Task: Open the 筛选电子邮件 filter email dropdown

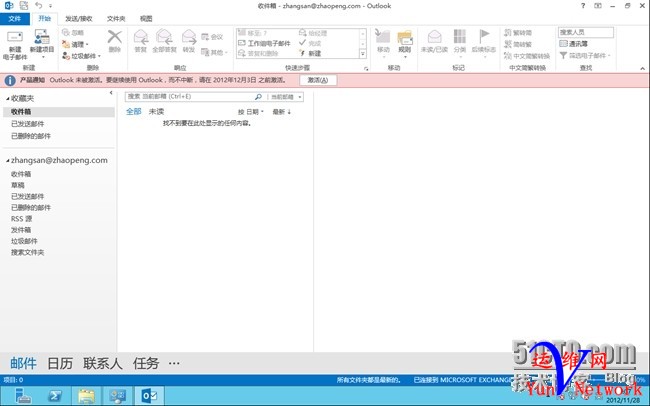Action: point(585,55)
